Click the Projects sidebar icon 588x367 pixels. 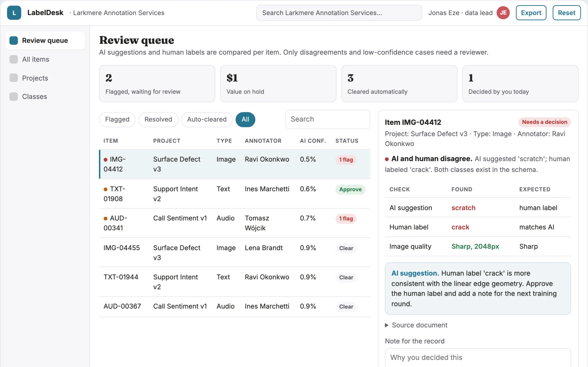coord(14,78)
